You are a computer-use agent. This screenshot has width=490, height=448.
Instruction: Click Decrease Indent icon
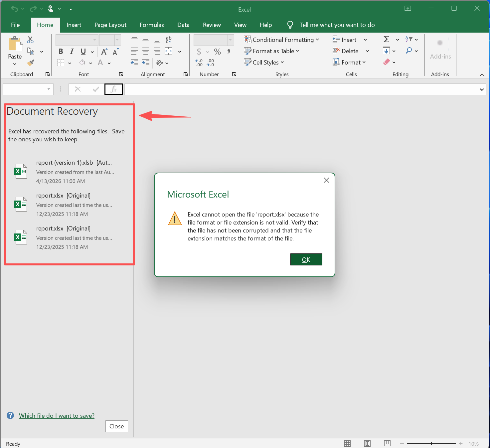pyautogui.click(x=134, y=63)
